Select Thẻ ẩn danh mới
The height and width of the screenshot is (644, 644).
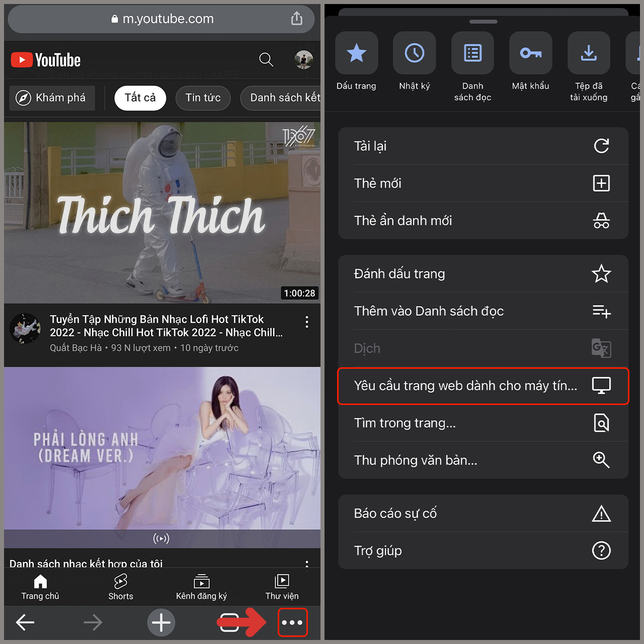pyautogui.click(x=483, y=220)
